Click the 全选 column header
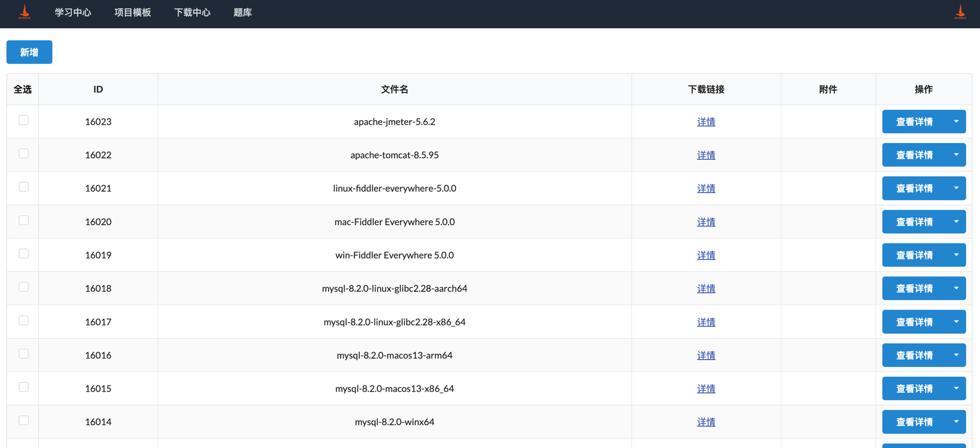The height and width of the screenshot is (448, 980). 23,89
